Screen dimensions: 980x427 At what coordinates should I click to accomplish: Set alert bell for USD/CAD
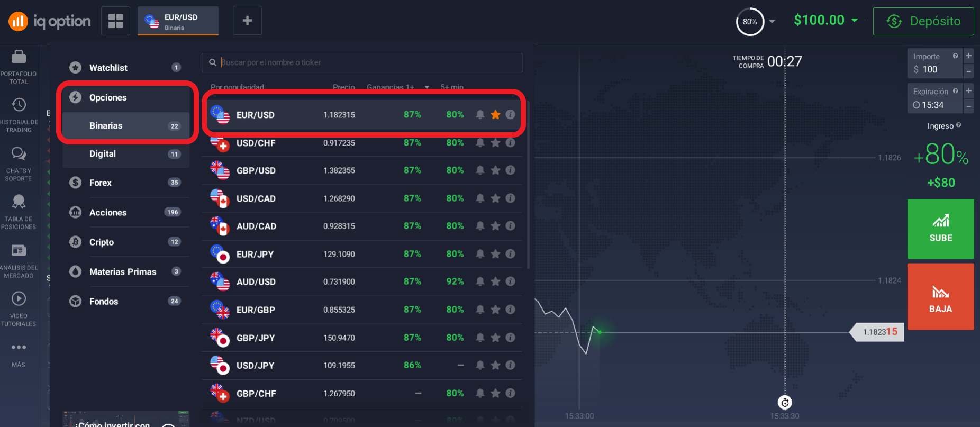pos(480,198)
